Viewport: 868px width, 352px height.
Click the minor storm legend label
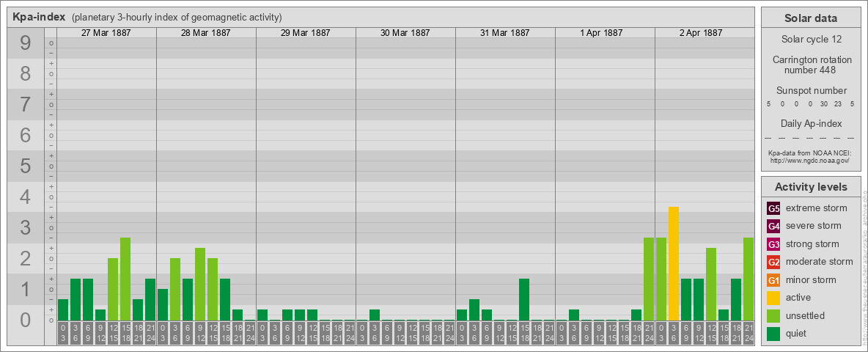tap(811, 279)
